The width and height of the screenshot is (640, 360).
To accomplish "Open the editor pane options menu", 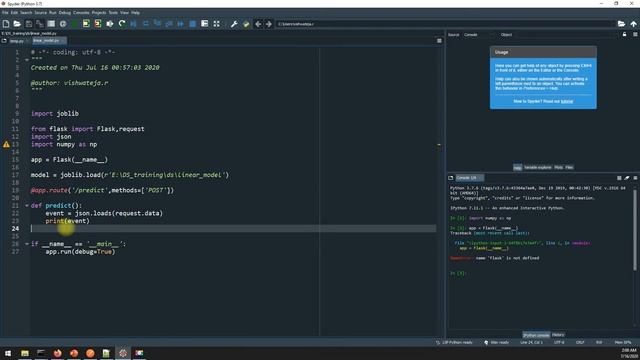I will [x=439, y=41].
